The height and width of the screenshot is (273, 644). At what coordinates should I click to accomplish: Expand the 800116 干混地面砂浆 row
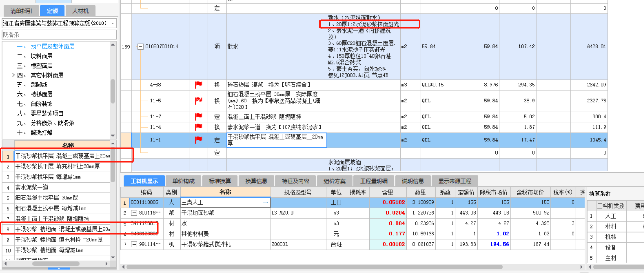(134, 213)
